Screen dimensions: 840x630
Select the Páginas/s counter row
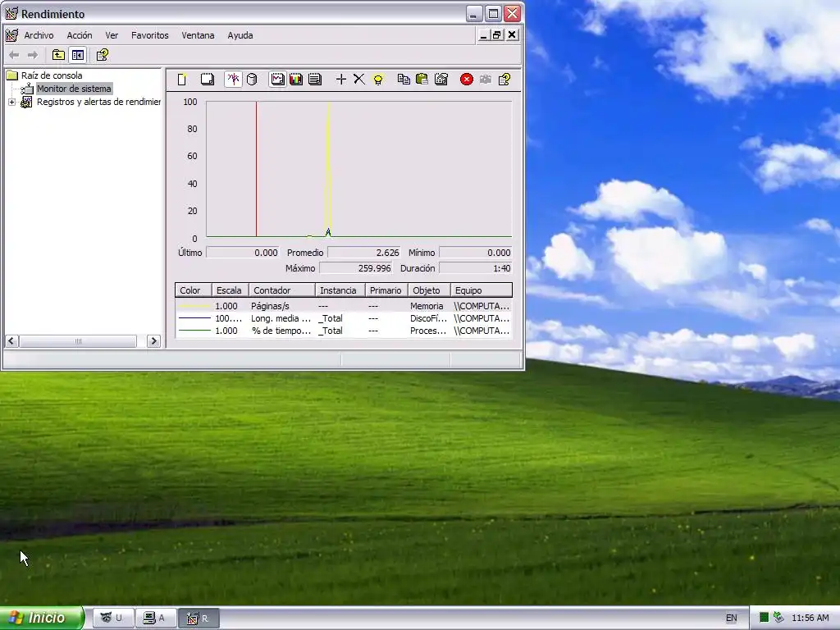tap(344, 307)
